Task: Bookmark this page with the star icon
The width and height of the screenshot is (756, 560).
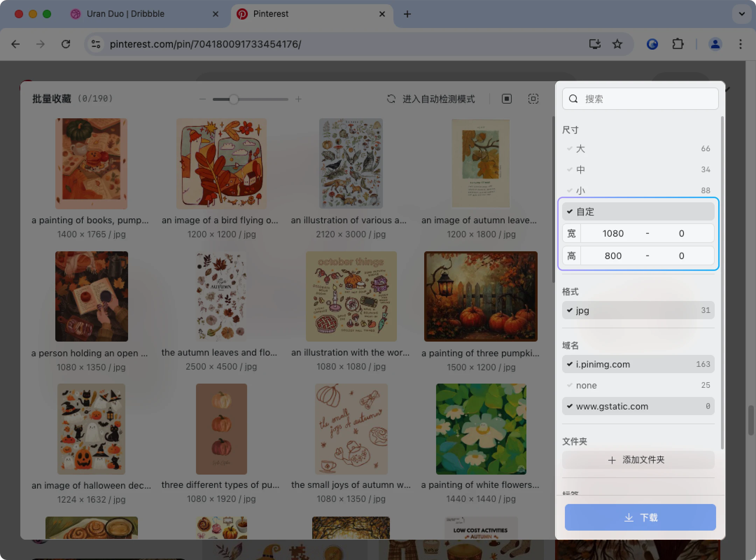Action: (617, 44)
